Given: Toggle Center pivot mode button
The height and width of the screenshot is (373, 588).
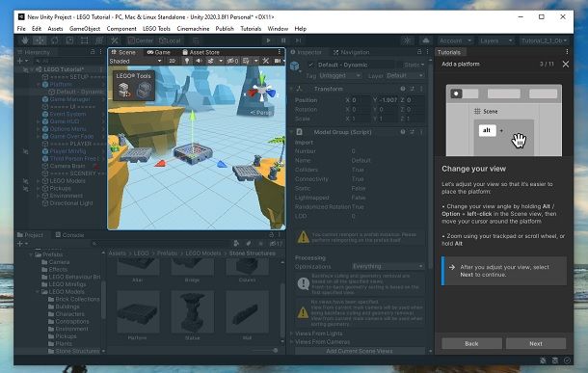Looking at the screenshot, I should (140, 40).
